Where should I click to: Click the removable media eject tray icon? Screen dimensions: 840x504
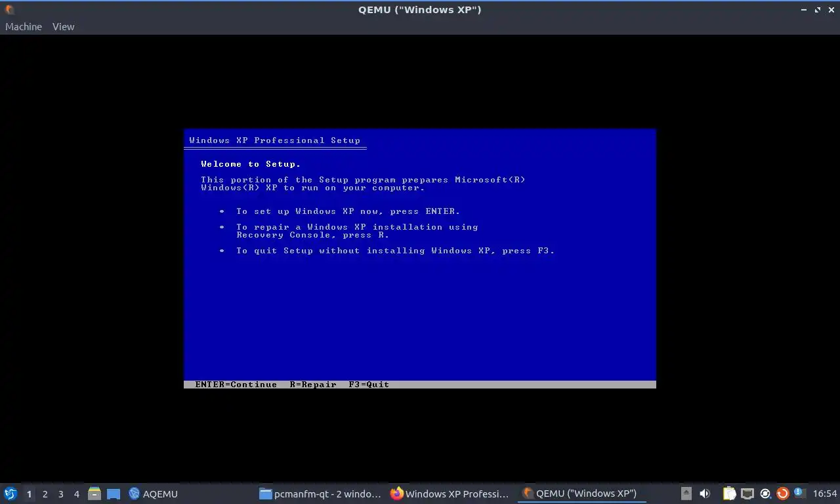click(x=686, y=493)
